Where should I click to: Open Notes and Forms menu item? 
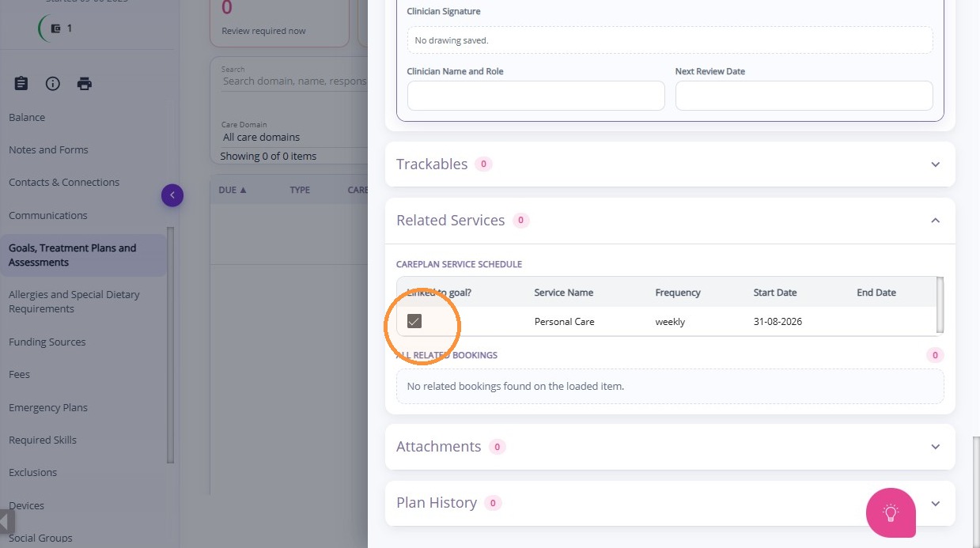point(48,149)
